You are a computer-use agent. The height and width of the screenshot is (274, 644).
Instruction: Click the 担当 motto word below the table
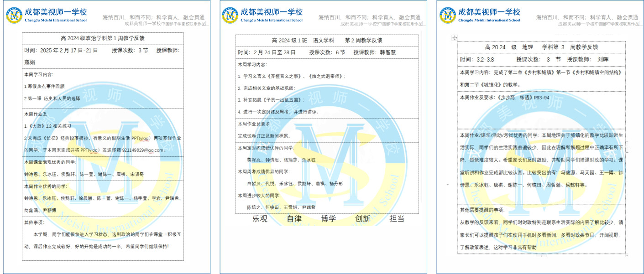397,219
